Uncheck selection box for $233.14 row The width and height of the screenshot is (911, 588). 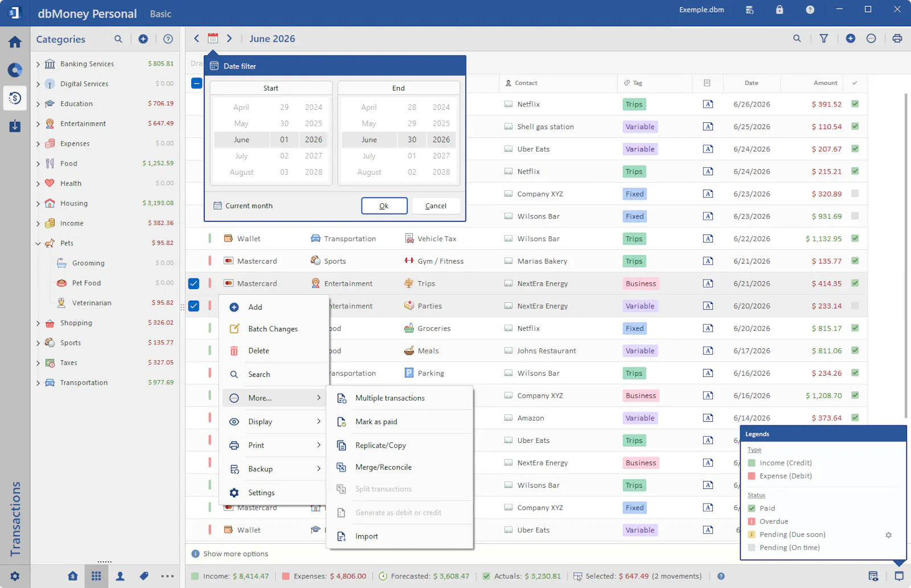pyautogui.click(x=194, y=306)
